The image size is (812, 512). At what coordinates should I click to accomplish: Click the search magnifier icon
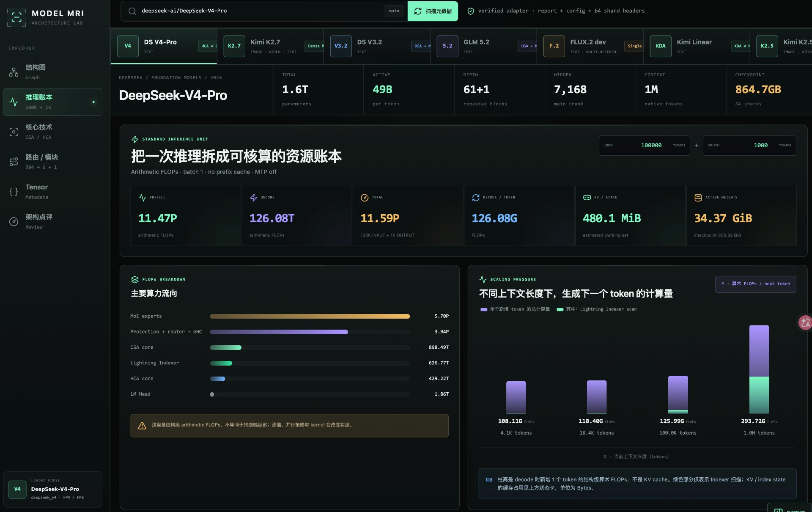point(132,11)
